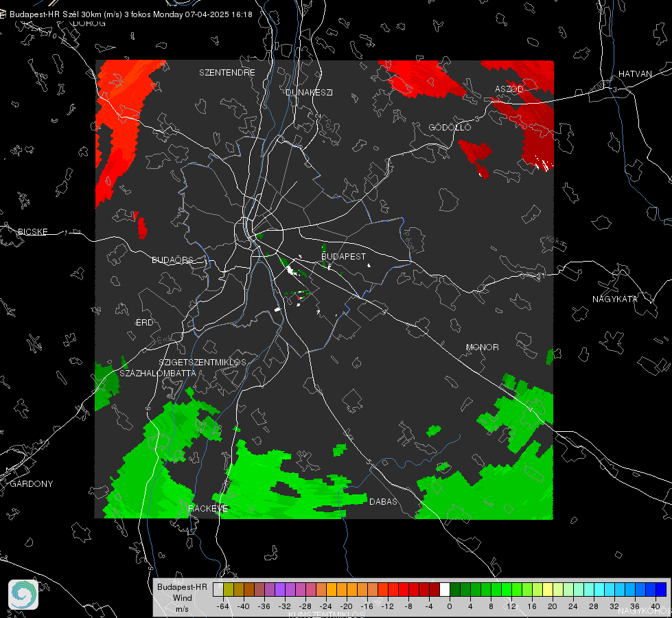This screenshot has height=618, width=672.
Task: Click the Budapest-HR legend title
Action: [x=182, y=587]
